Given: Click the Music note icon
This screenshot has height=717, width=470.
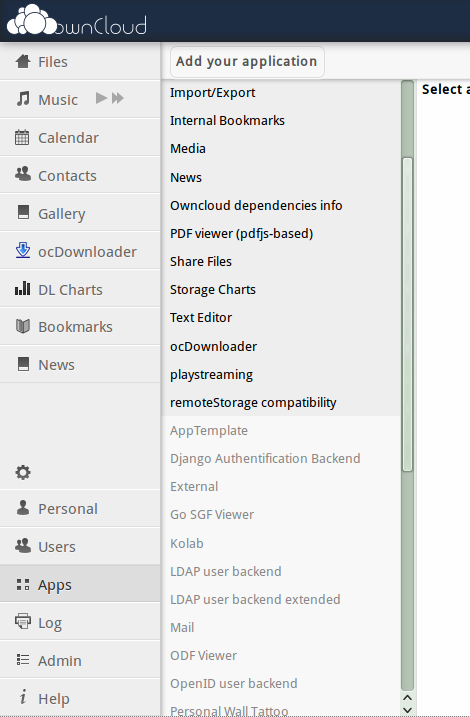Looking at the screenshot, I should pyautogui.click(x=23, y=99).
